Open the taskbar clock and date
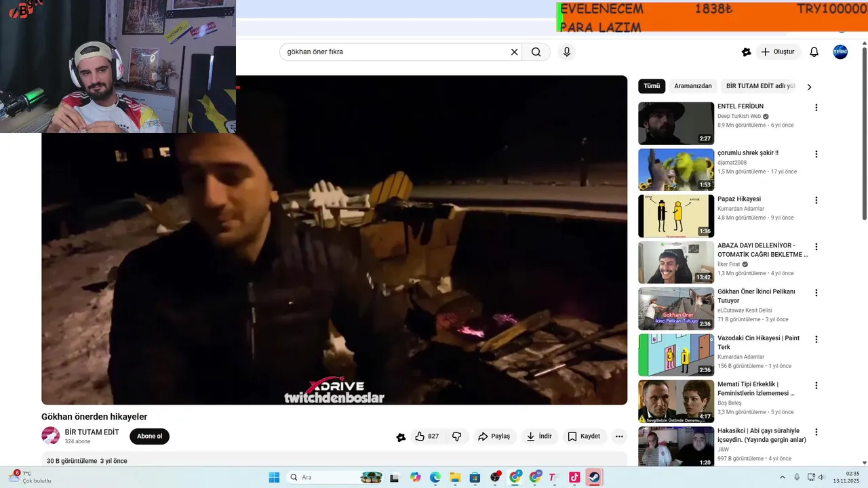This screenshot has height=488, width=868. coord(848,477)
